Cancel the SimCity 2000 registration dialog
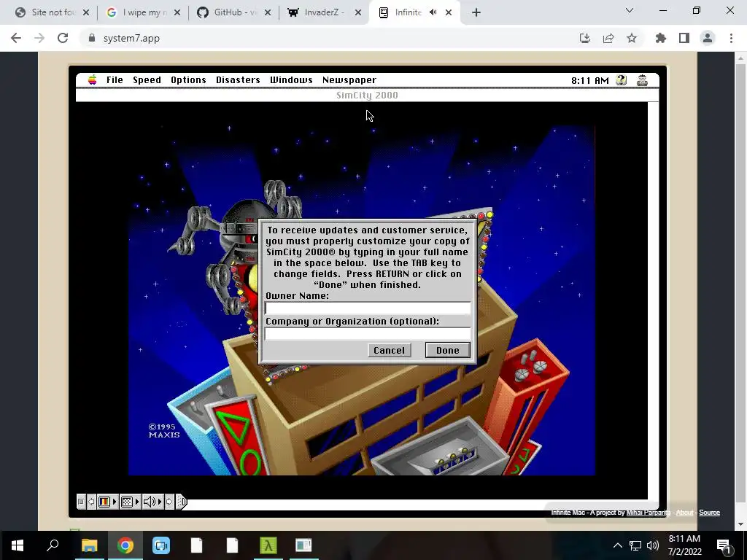 [389, 351]
